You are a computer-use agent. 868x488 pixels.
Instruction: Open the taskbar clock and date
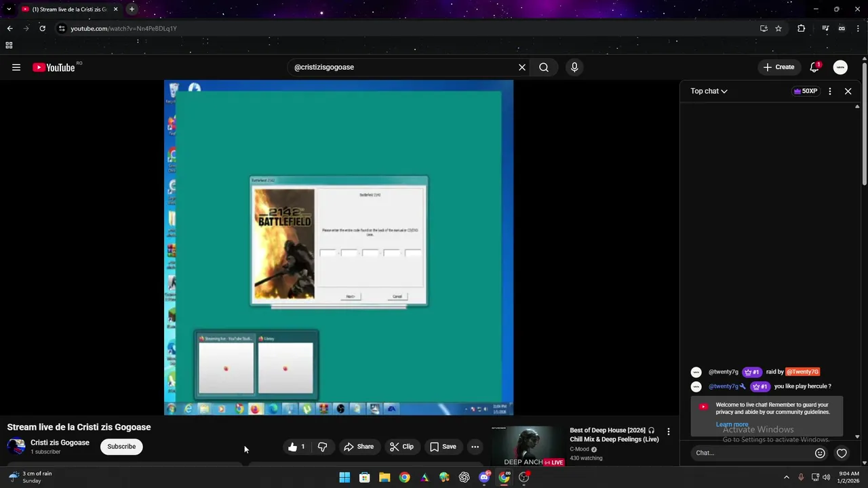(x=849, y=477)
